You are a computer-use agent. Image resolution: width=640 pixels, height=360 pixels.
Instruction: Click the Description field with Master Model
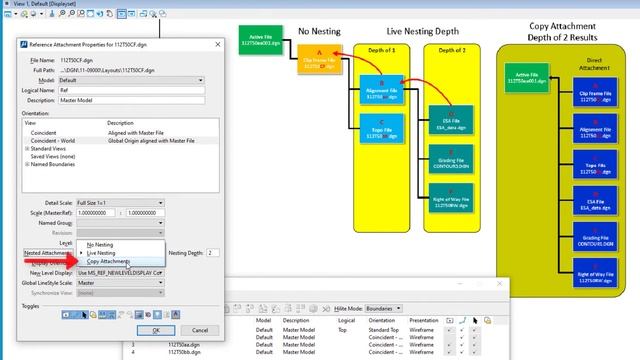point(131,100)
